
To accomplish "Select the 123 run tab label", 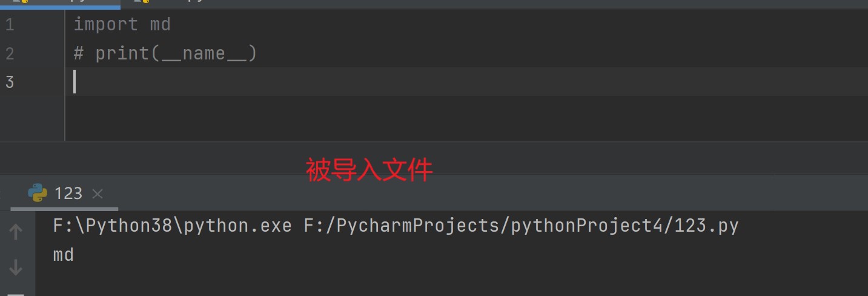I will [x=68, y=193].
